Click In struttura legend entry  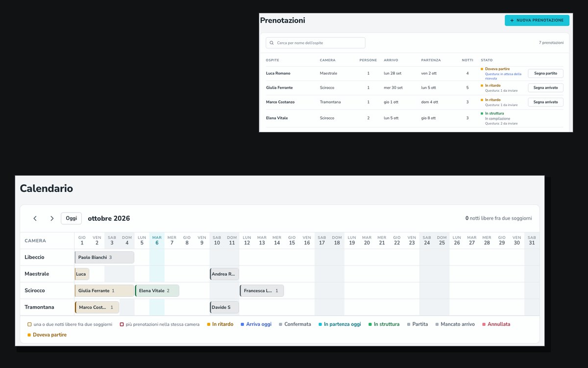click(384, 324)
